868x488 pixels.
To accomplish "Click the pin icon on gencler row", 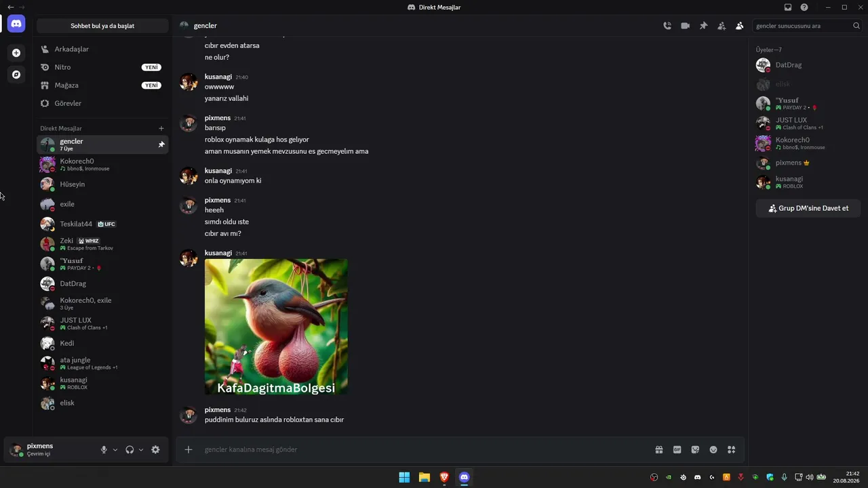I will pyautogui.click(x=161, y=144).
